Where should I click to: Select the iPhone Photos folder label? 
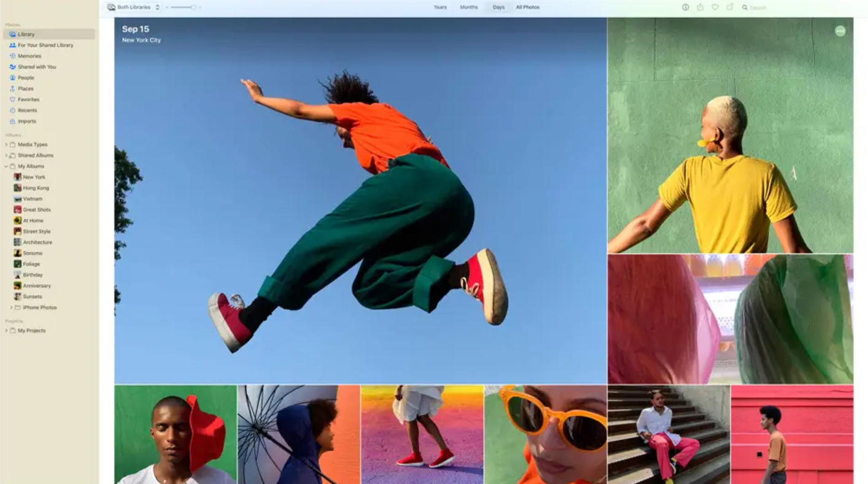pyautogui.click(x=40, y=307)
